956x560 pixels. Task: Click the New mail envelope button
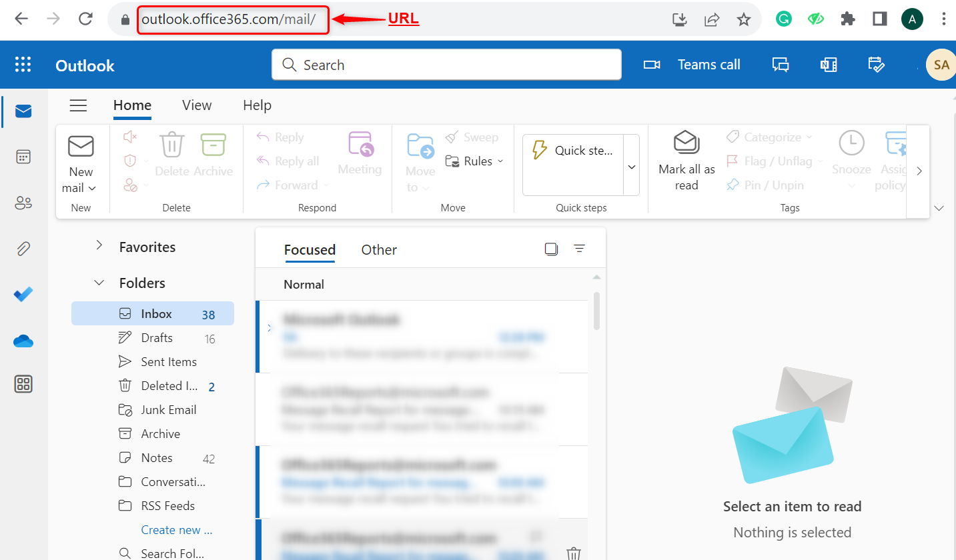81,146
